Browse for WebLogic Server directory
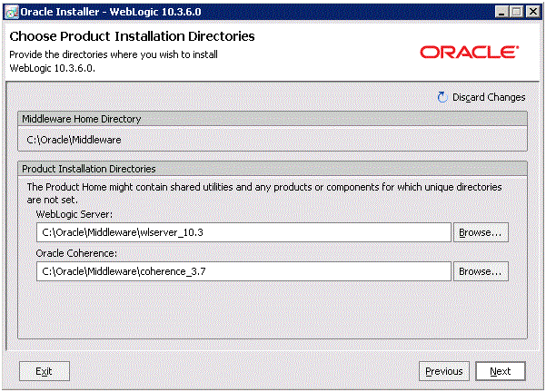 [x=481, y=232]
